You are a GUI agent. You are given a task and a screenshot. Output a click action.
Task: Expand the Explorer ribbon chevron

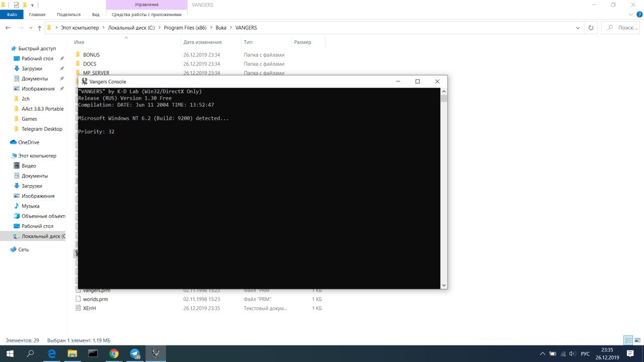(x=631, y=15)
